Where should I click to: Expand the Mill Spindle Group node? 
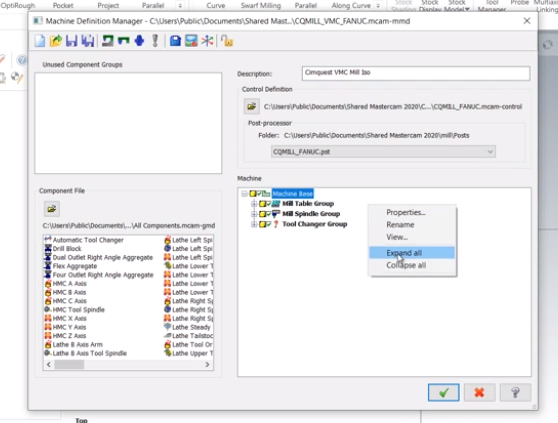(254, 214)
